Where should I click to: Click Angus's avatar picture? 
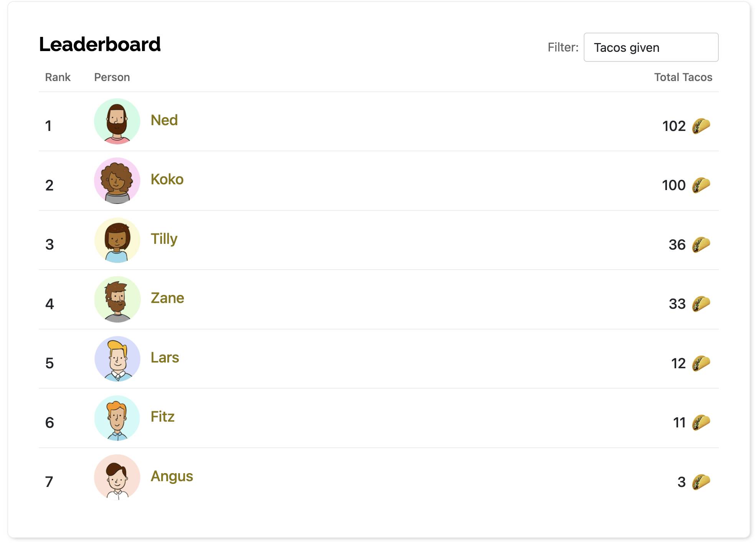pos(117,477)
